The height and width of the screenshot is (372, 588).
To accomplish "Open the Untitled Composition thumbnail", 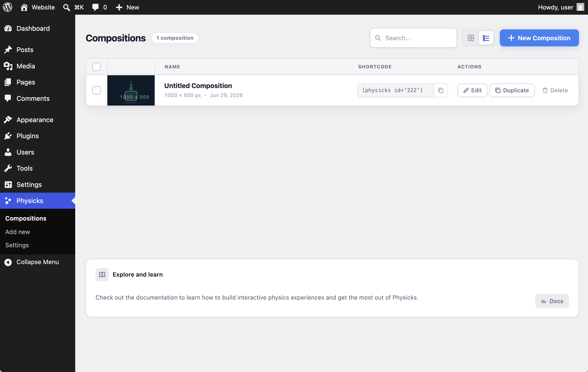I will [131, 90].
